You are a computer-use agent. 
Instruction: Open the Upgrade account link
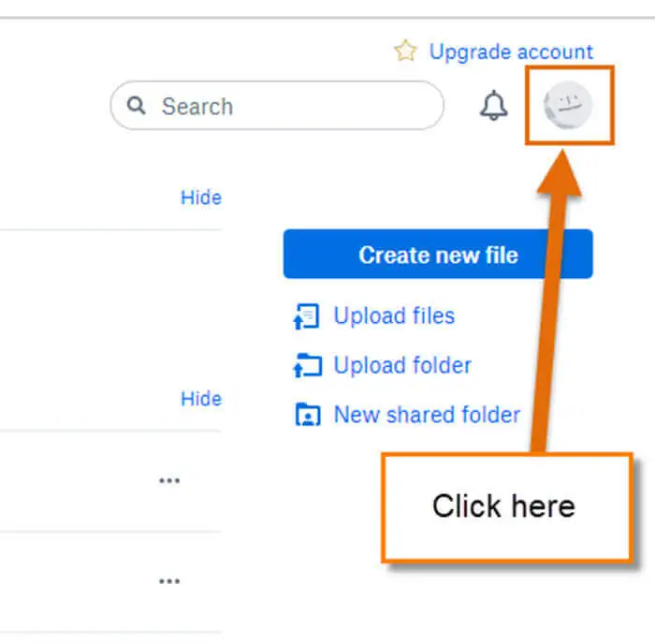(x=511, y=51)
